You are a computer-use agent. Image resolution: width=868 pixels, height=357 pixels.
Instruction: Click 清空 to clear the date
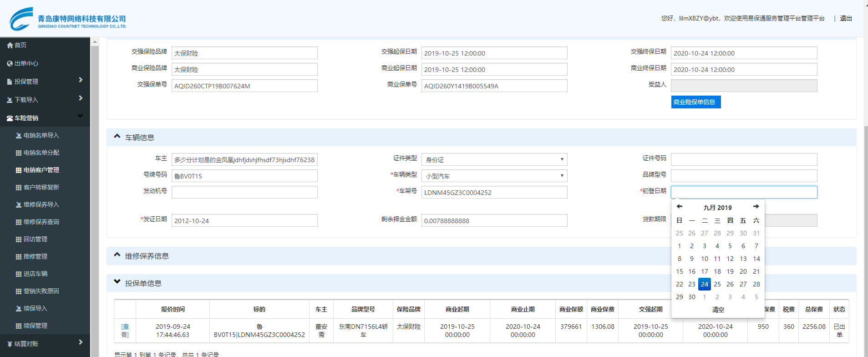click(718, 310)
